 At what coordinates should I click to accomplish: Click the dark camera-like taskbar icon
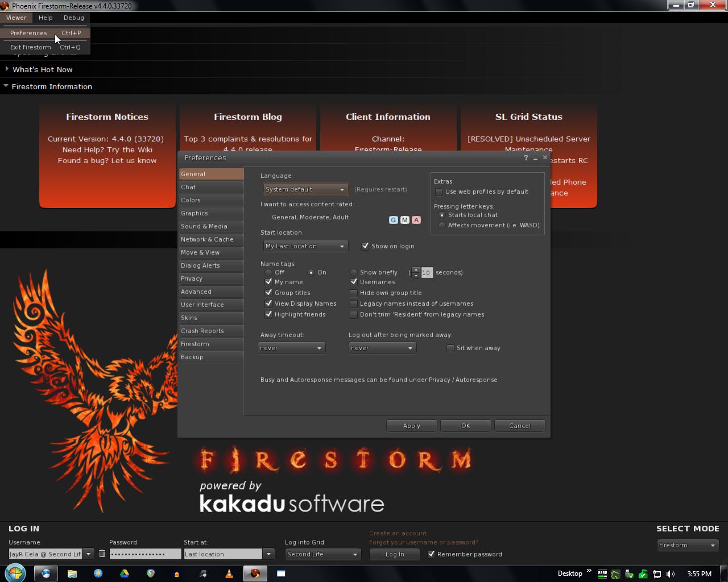pyautogui.click(x=203, y=573)
